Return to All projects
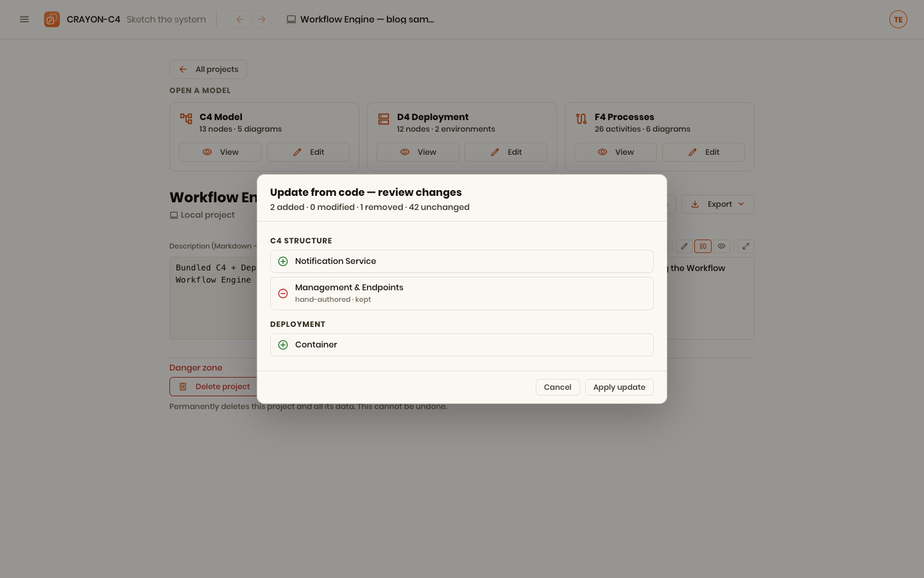This screenshot has height=578, width=924. 208,69
